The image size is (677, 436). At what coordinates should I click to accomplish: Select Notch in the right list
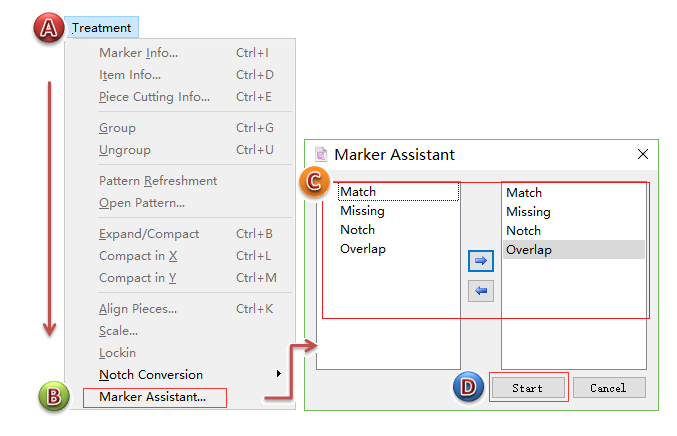click(523, 231)
